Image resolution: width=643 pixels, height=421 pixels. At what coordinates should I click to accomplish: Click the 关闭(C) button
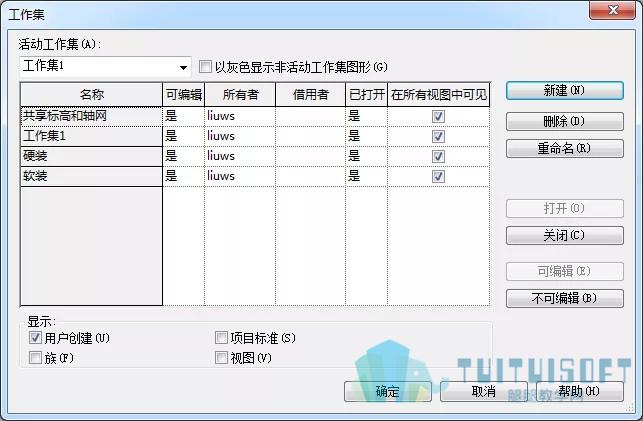(565, 235)
